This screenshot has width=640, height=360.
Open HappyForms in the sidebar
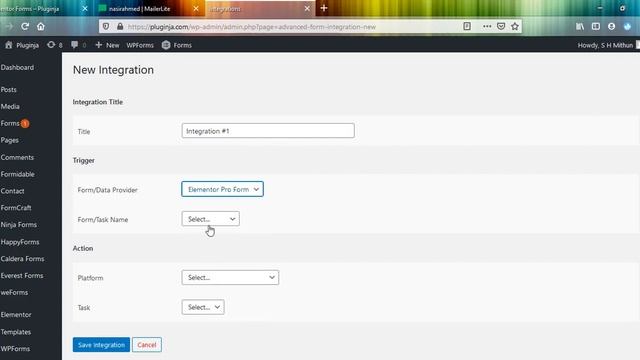[x=20, y=242]
